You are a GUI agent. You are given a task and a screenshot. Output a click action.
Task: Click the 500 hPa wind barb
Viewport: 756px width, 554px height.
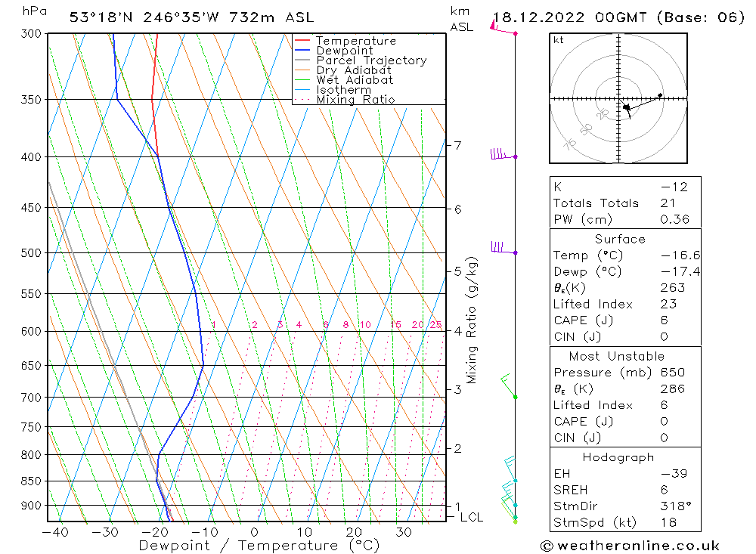503,248
